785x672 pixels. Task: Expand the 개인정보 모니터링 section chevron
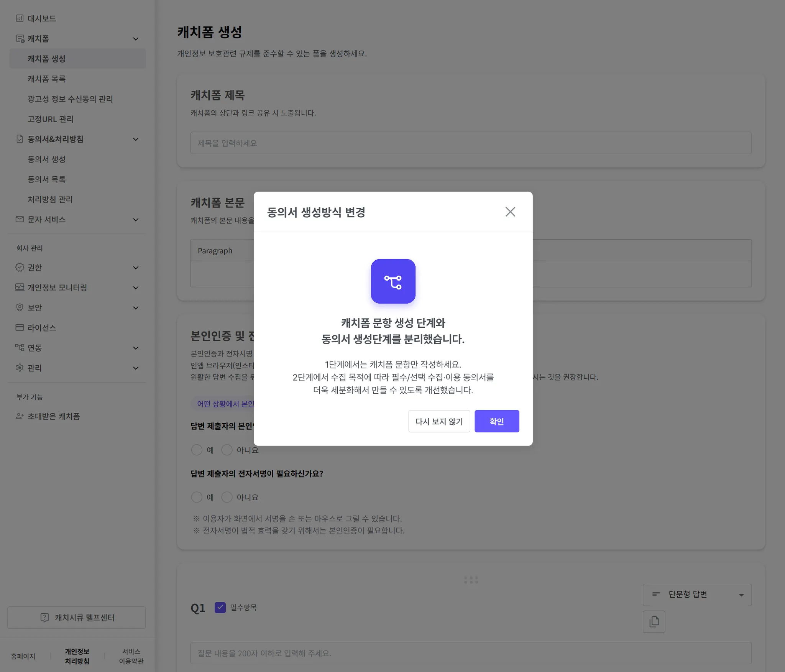[136, 288]
